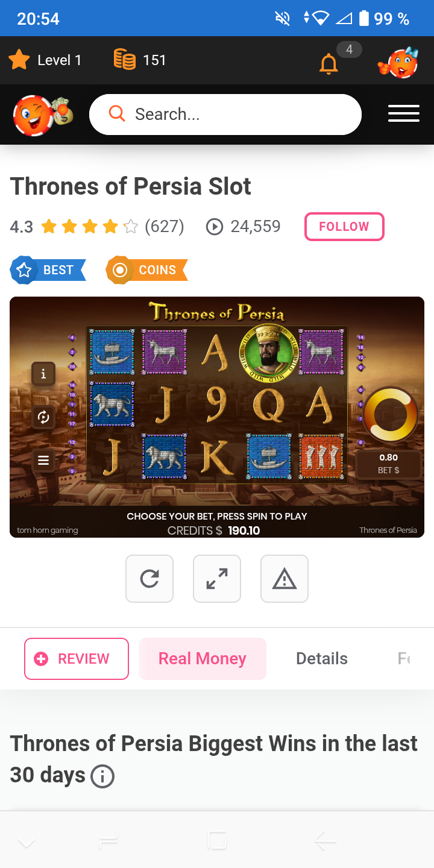Image resolution: width=434 pixels, height=868 pixels.
Task: Tap the orange coins stack icon
Action: [x=125, y=60]
